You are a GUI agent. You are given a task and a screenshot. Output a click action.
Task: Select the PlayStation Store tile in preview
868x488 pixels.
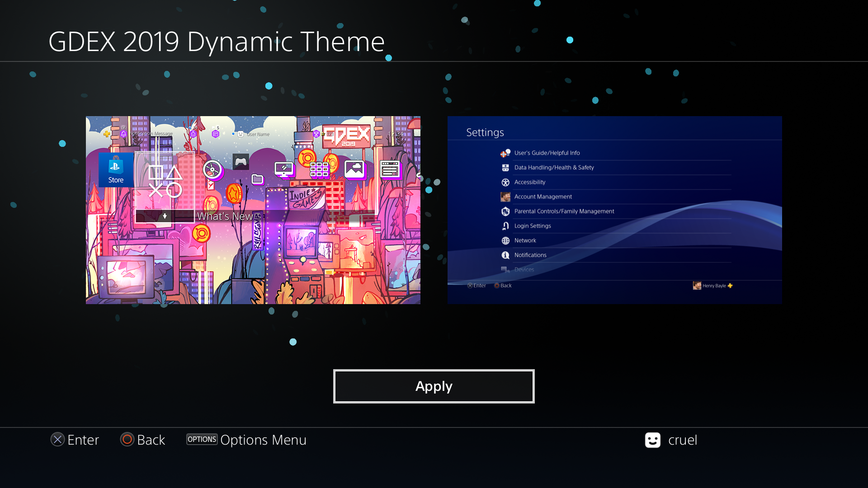click(x=116, y=169)
